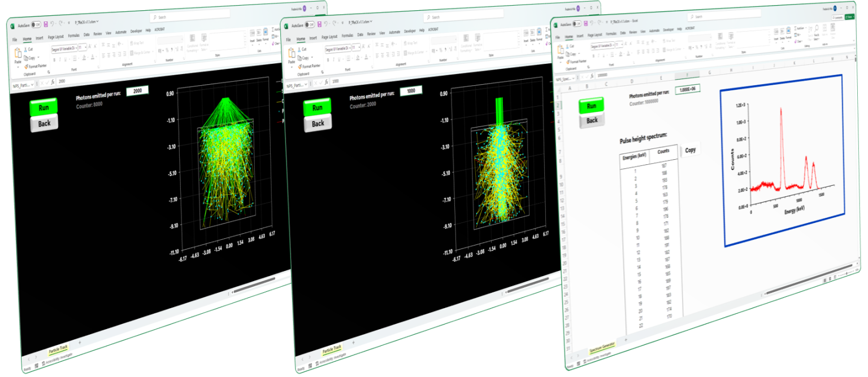The height and width of the screenshot is (377, 868).
Task: Click the Format cells icon in the middle window
Action: [539, 32]
